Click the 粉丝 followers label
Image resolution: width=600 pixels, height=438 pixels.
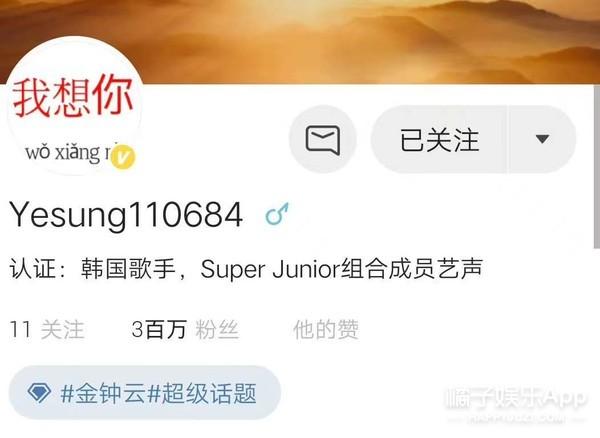(x=217, y=329)
